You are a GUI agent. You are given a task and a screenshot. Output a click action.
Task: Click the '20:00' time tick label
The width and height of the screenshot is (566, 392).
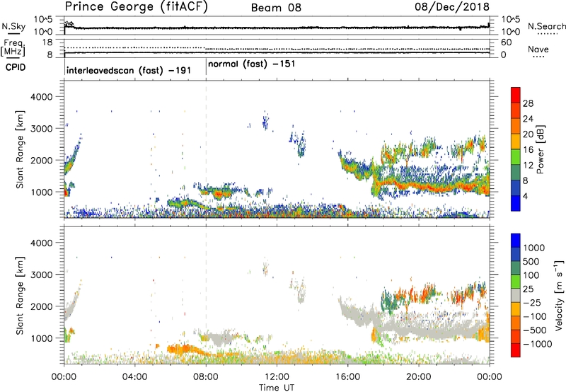(x=418, y=377)
